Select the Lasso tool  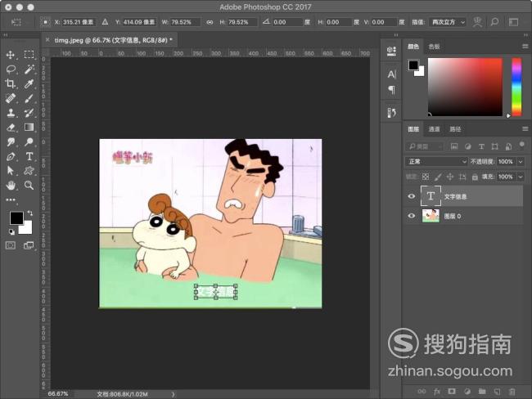click(11, 69)
